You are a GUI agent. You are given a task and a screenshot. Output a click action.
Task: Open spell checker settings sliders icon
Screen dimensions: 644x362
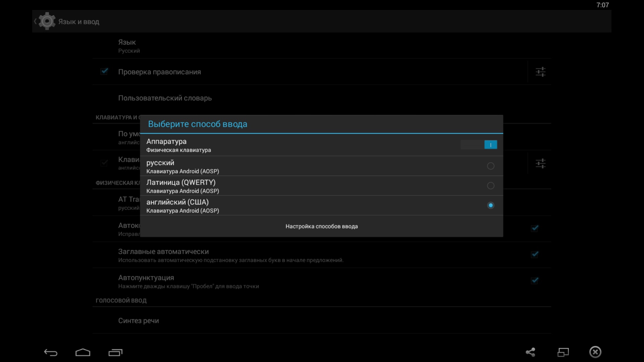pos(540,72)
